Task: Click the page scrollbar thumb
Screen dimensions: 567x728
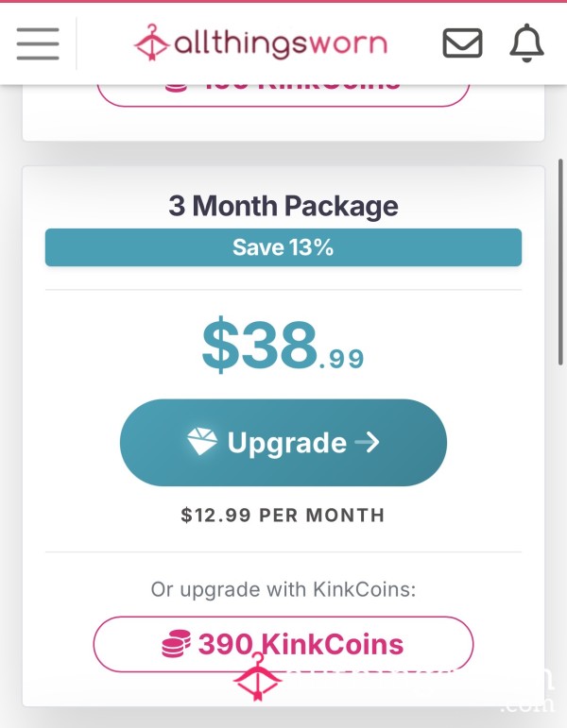Action: [560, 262]
